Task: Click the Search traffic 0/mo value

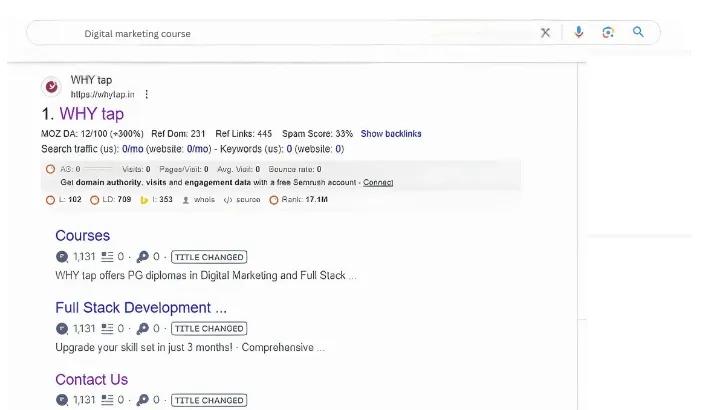Action: 133,149
